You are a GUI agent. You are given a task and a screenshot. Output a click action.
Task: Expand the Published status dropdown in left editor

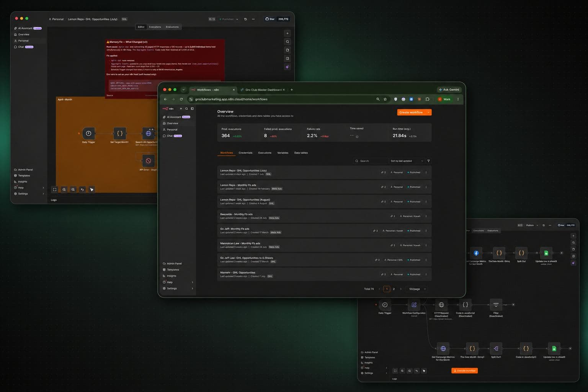[x=237, y=19]
